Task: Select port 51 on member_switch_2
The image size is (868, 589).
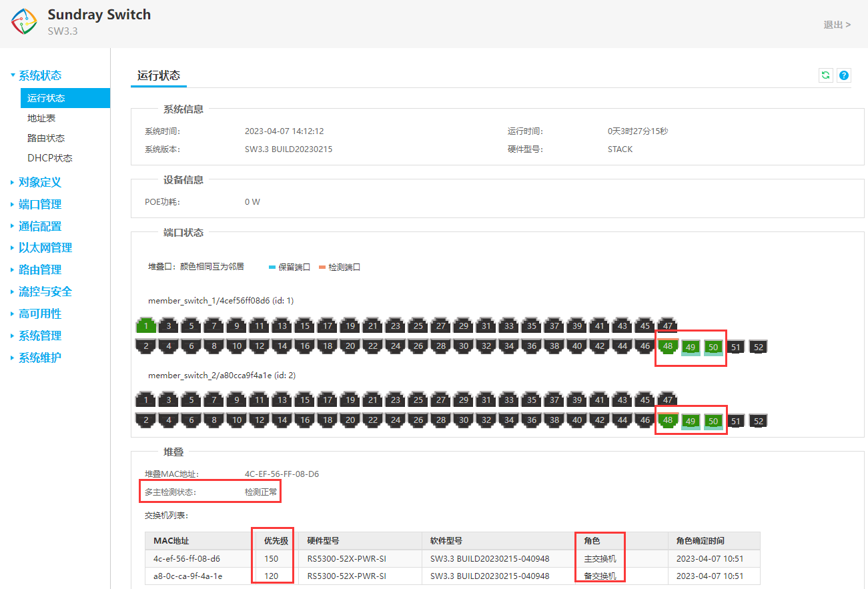Action: tap(735, 421)
